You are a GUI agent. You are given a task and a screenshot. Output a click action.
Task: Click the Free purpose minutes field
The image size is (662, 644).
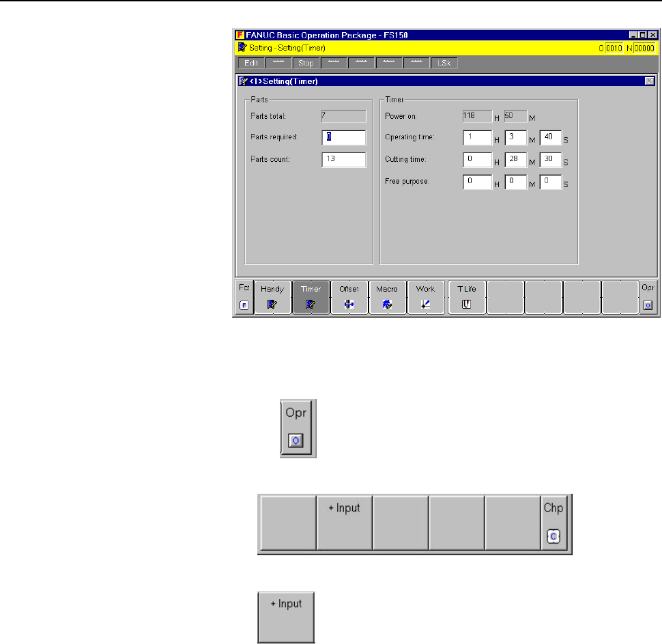coord(516,182)
